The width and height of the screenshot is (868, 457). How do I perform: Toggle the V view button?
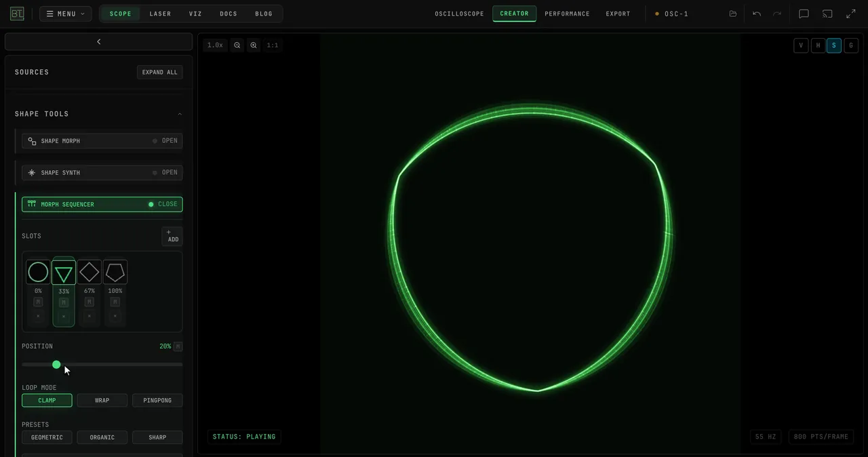pyautogui.click(x=801, y=45)
